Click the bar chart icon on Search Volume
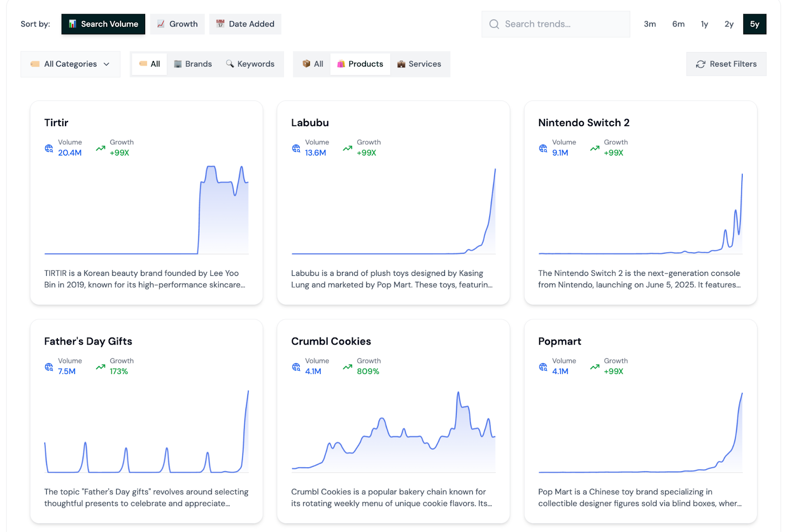Image resolution: width=785 pixels, height=532 pixels. pos(72,24)
